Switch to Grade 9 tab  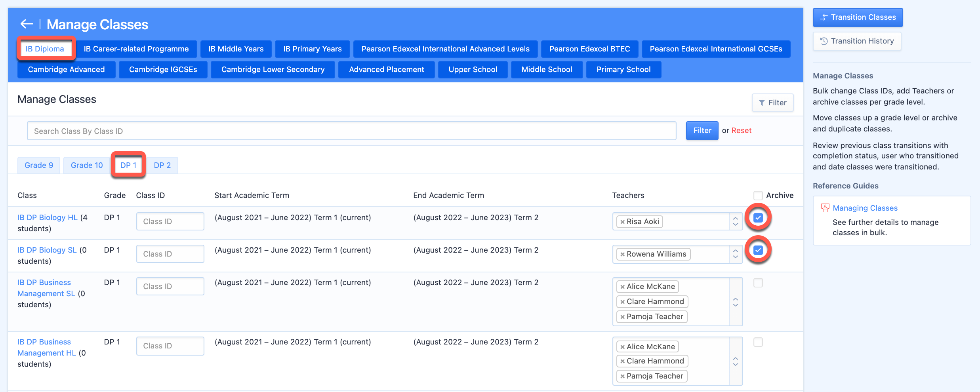39,165
